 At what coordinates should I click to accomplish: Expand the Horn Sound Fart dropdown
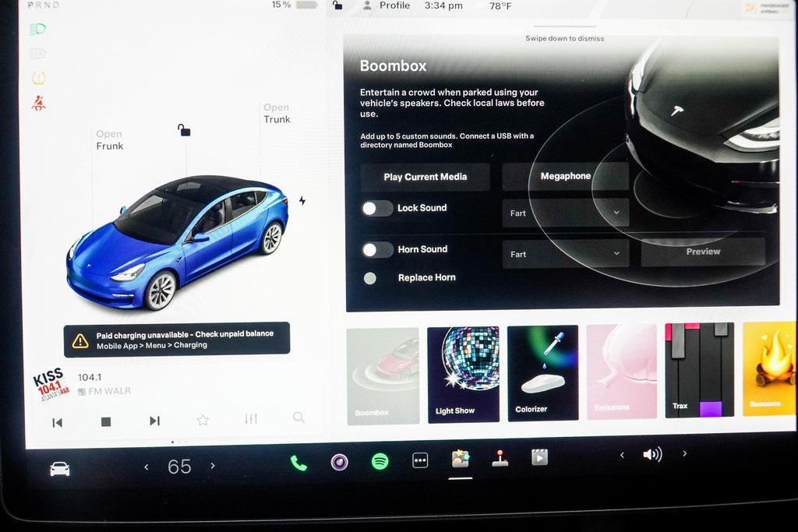pyautogui.click(x=565, y=254)
